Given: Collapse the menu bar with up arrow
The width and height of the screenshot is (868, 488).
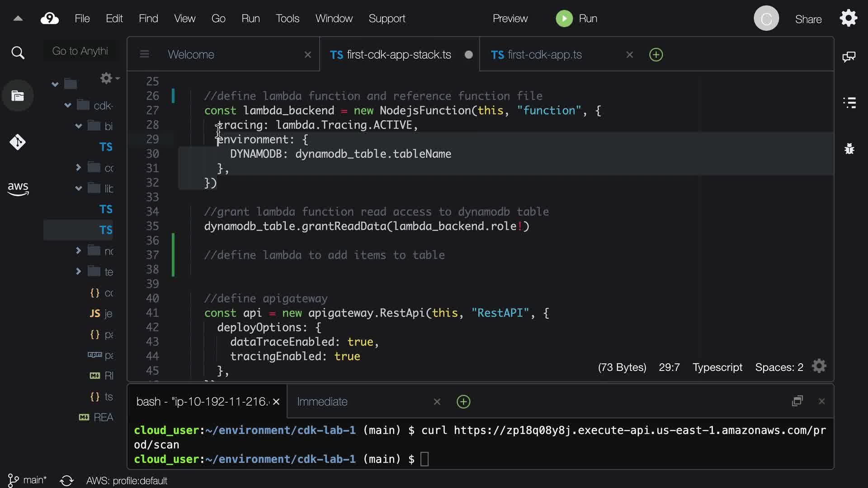Looking at the screenshot, I should (x=18, y=19).
